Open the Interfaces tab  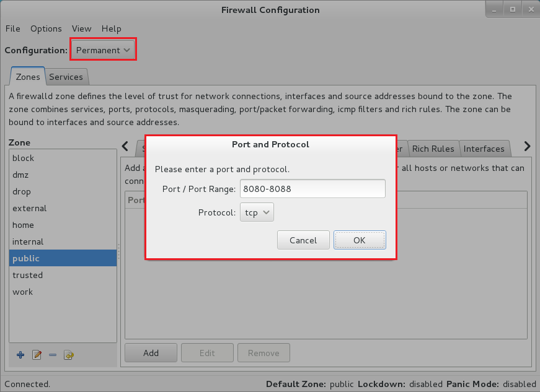tap(484, 149)
